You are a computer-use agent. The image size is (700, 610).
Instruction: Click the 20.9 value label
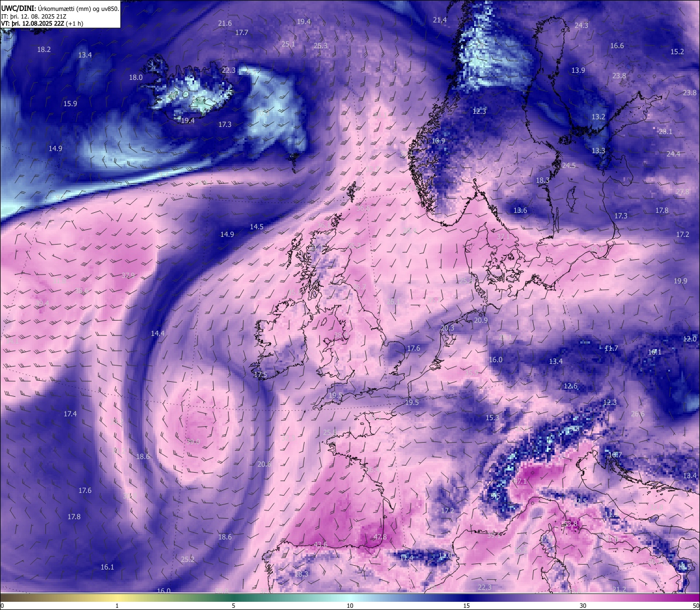(481, 321)
